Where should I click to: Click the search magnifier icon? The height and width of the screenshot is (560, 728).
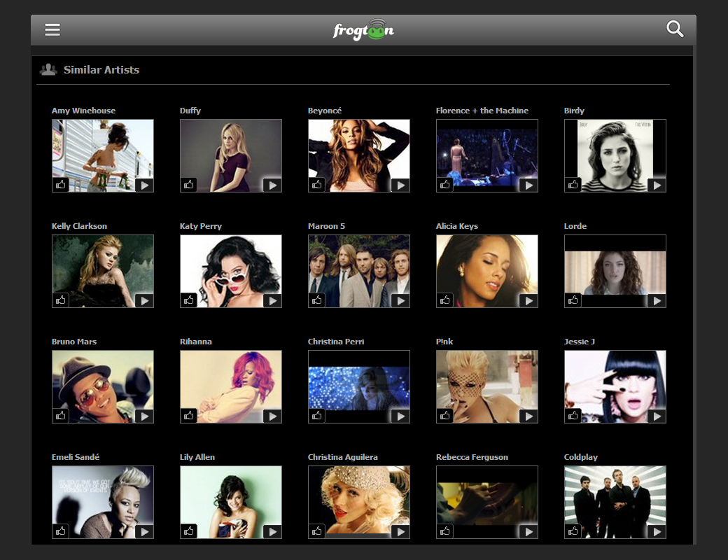(x=675, y=29)
